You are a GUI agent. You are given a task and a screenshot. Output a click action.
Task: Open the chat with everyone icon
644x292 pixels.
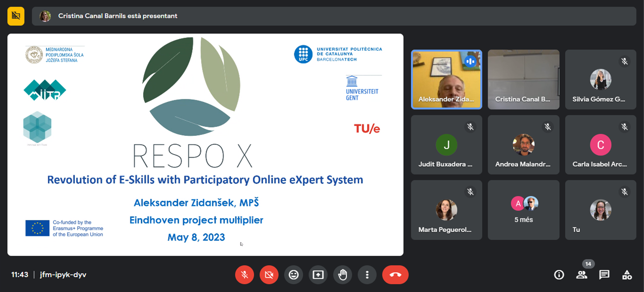(x=604, y=275)
